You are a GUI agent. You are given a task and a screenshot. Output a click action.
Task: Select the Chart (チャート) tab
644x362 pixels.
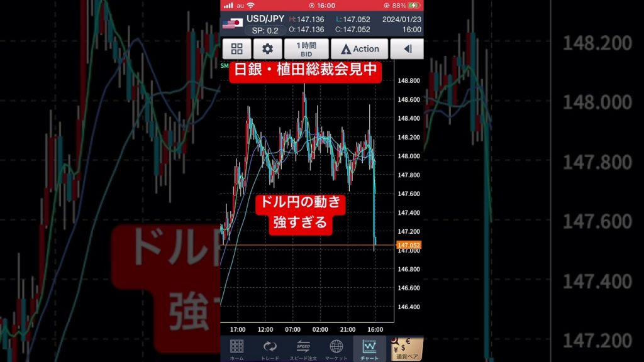tap(370, 348)
